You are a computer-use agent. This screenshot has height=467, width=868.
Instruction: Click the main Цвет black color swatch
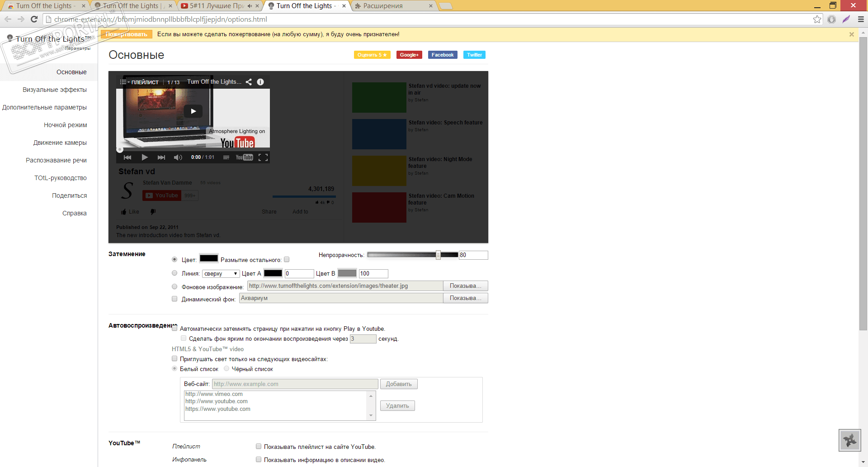coord(209,258)
